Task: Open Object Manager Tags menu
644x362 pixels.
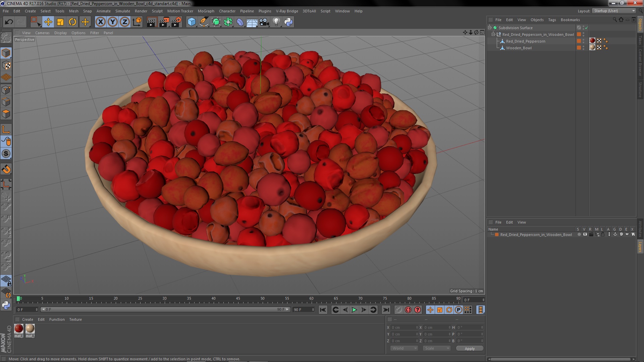Action: coord(552,20)
